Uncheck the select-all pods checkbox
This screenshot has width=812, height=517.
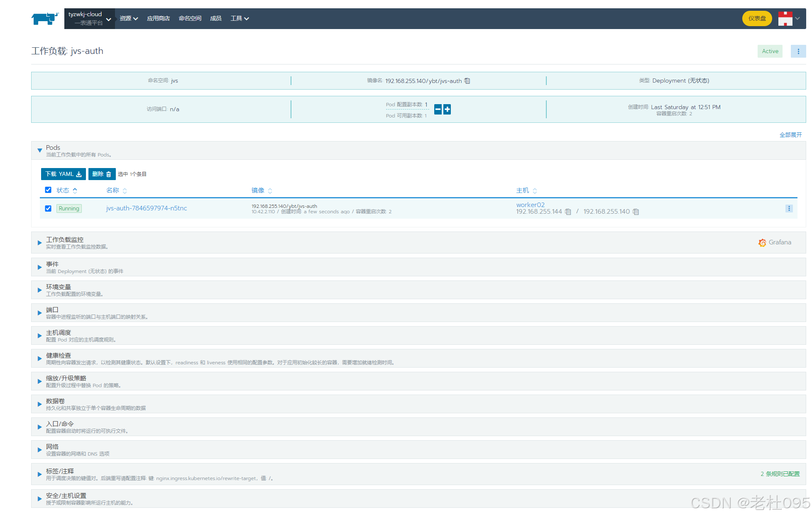click(48, 190)
